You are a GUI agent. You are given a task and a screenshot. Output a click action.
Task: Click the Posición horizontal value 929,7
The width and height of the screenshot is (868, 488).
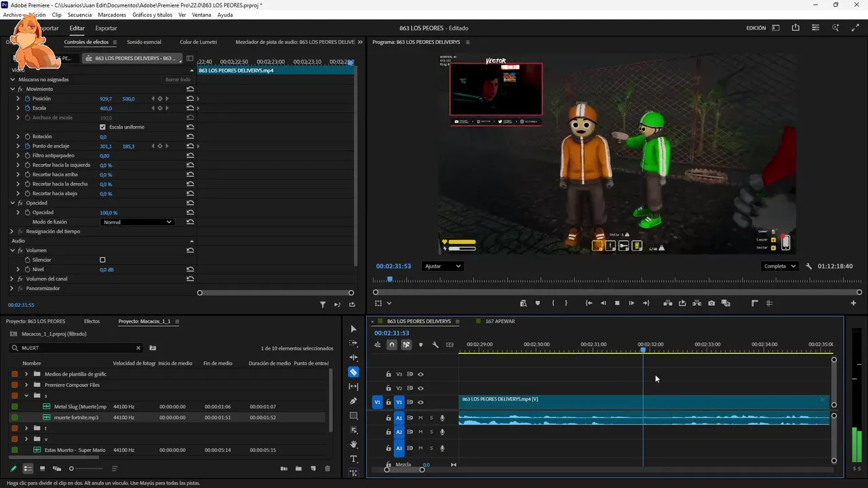pyautogui.click(x=106, y=99)
